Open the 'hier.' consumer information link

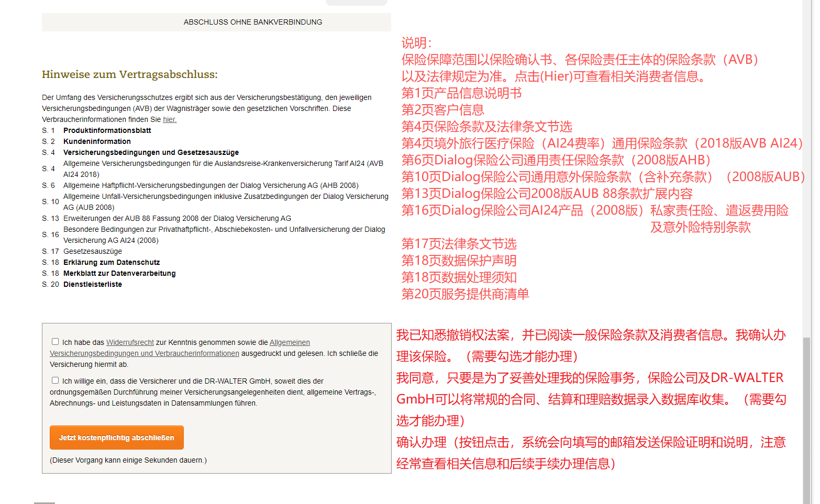point(169,119)
